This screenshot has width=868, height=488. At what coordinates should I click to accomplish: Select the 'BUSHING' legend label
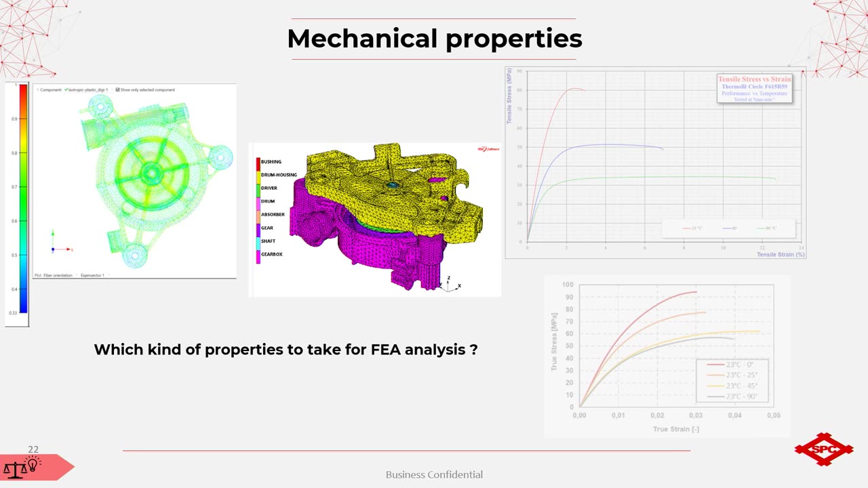[271, 162]
